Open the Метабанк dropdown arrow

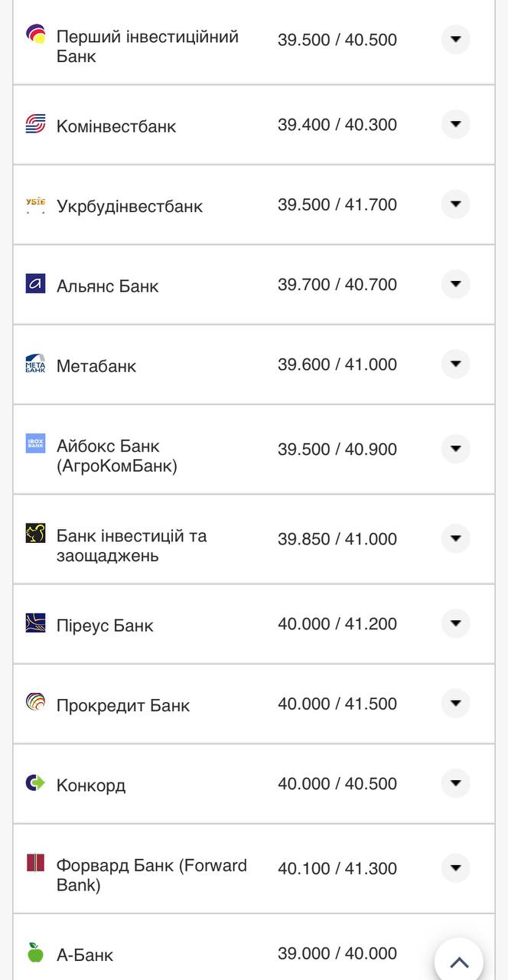click(x=455, y=364)
